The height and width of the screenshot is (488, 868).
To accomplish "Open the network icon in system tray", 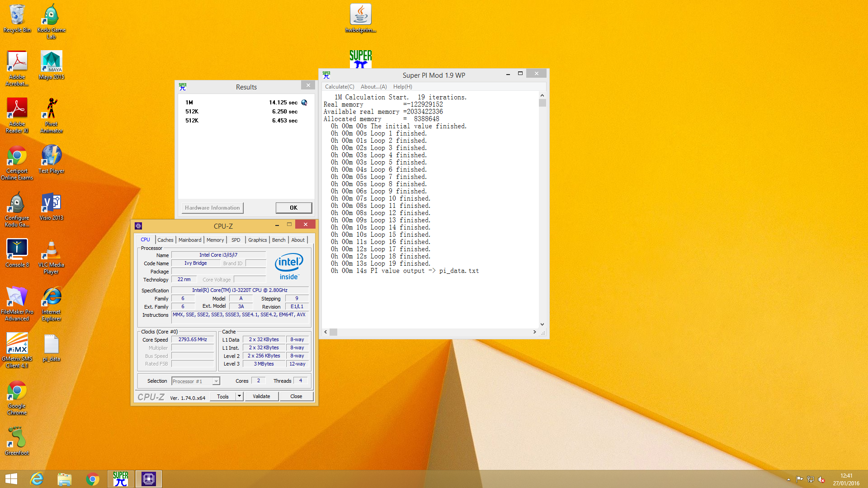I will tap(811, 479).
